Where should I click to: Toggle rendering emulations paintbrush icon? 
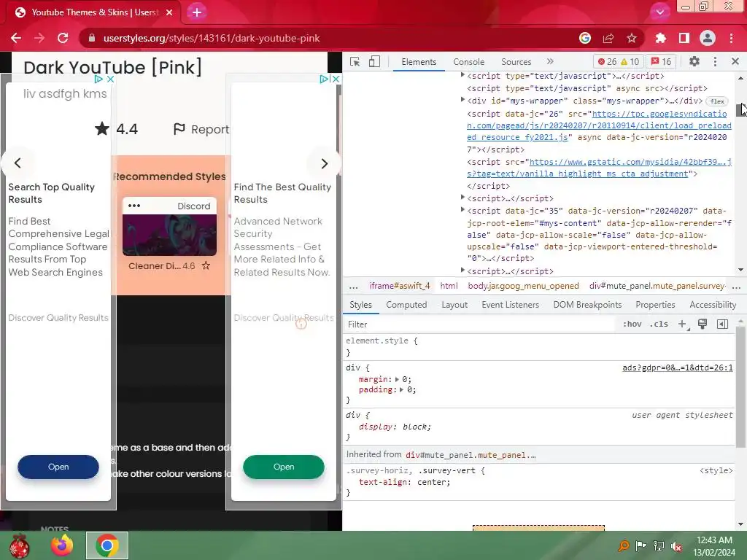703,324
